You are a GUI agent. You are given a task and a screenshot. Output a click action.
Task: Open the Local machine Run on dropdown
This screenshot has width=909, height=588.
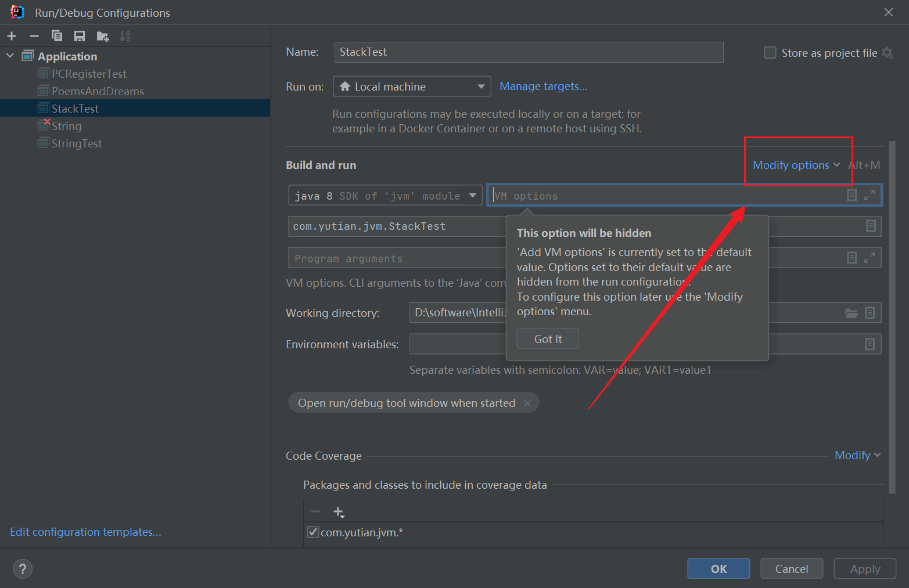pyautogui.click(x=412, y=86)
